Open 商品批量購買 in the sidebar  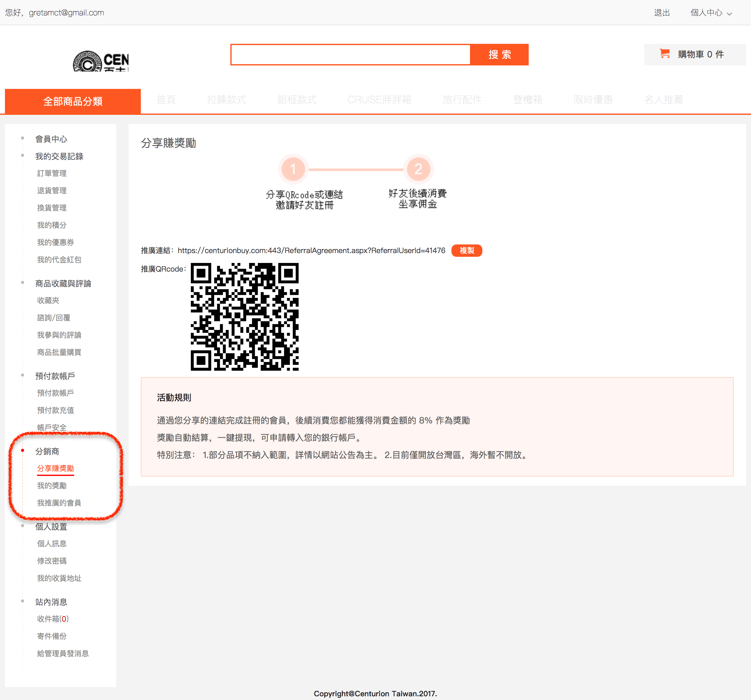point(59,352)
